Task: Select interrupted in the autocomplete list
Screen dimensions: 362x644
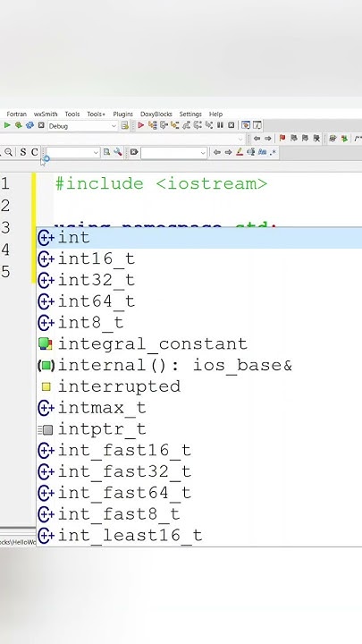Action: pyautogui.click(x=199, y=386)
